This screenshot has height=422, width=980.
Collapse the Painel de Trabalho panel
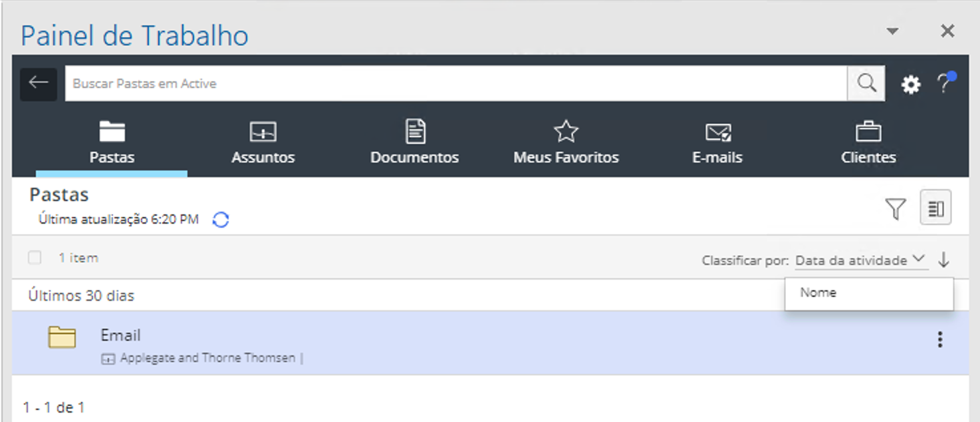[x=892, y=31]
